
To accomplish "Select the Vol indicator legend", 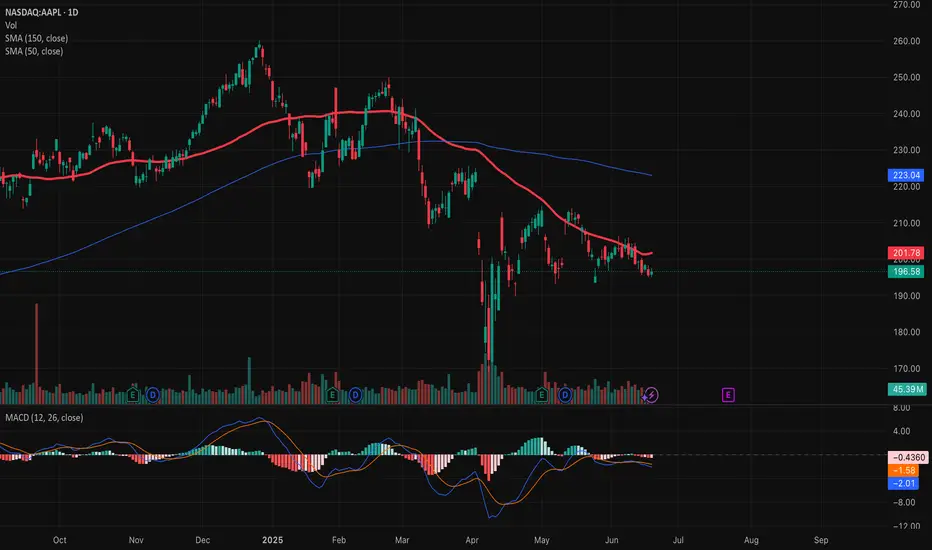I will [11, 26].
